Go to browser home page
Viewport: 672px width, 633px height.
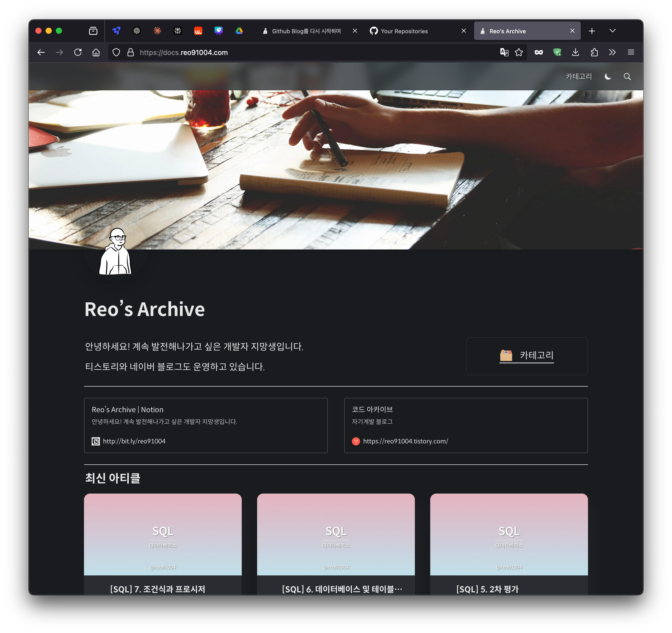tap(96, 52)
